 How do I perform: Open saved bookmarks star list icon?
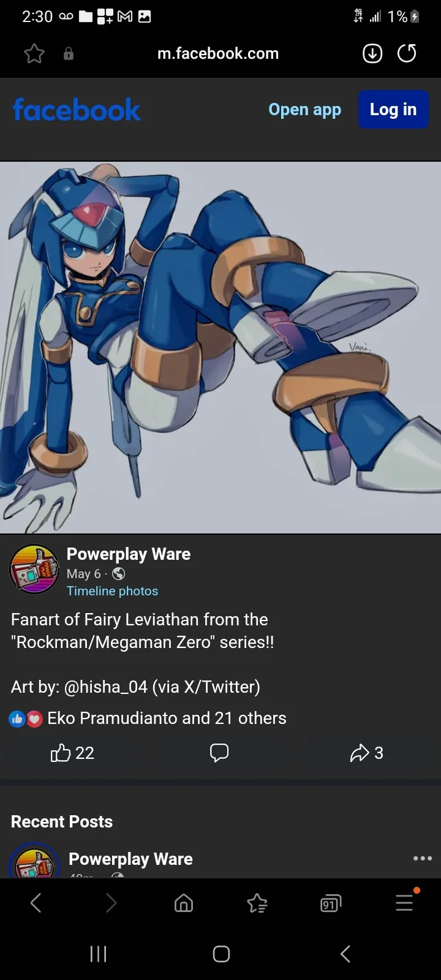click(257, 903)
